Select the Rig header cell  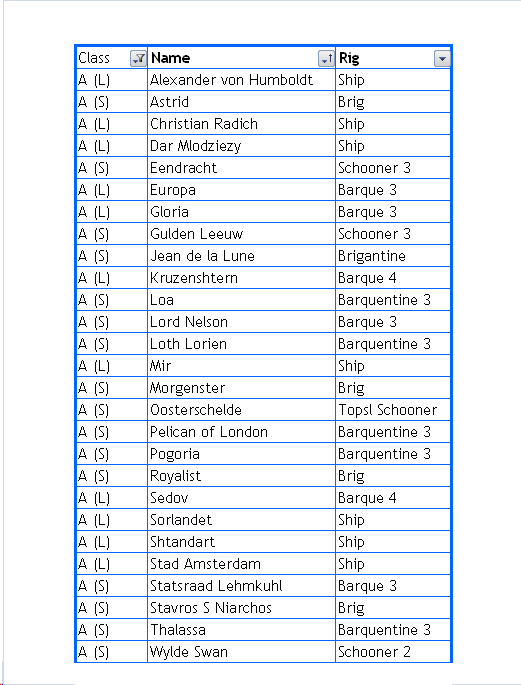tap(393, 58)
